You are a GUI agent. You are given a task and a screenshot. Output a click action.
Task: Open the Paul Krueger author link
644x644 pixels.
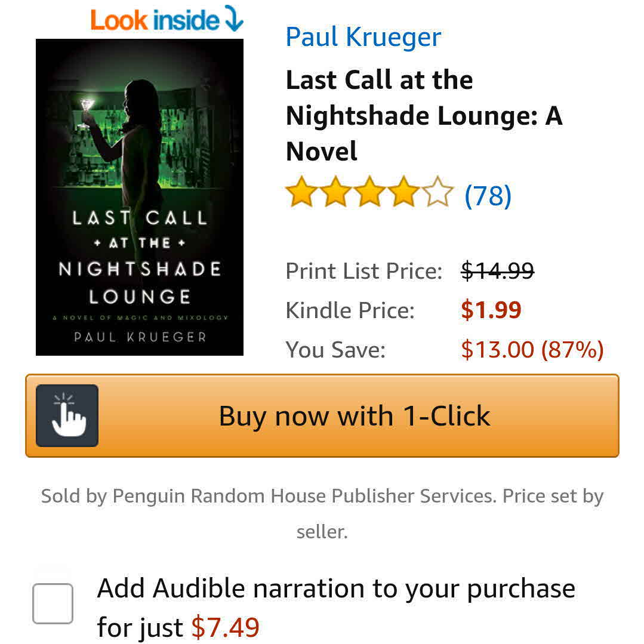(x=363, y=37)
